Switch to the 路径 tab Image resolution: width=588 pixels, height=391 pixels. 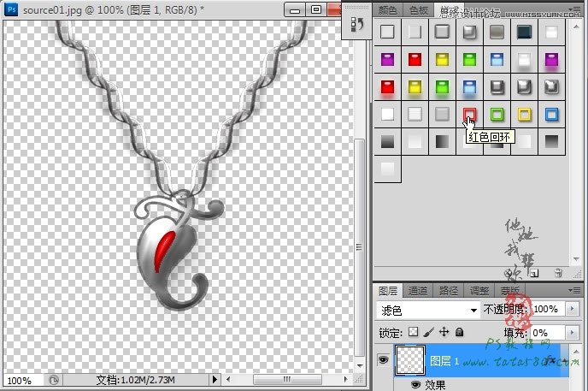click(x=448, y=291)
